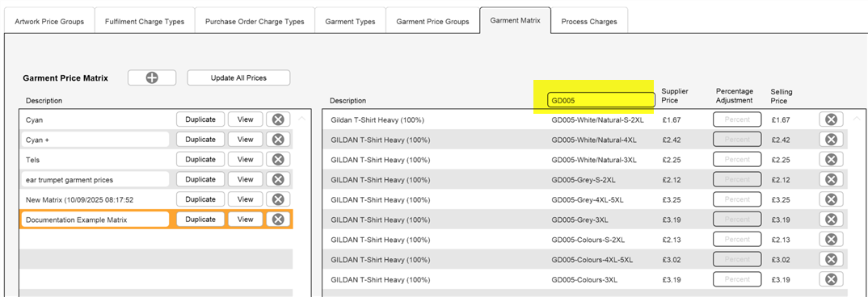Remove GD005-Grey-3XL price row

click(x=831, y=220)
